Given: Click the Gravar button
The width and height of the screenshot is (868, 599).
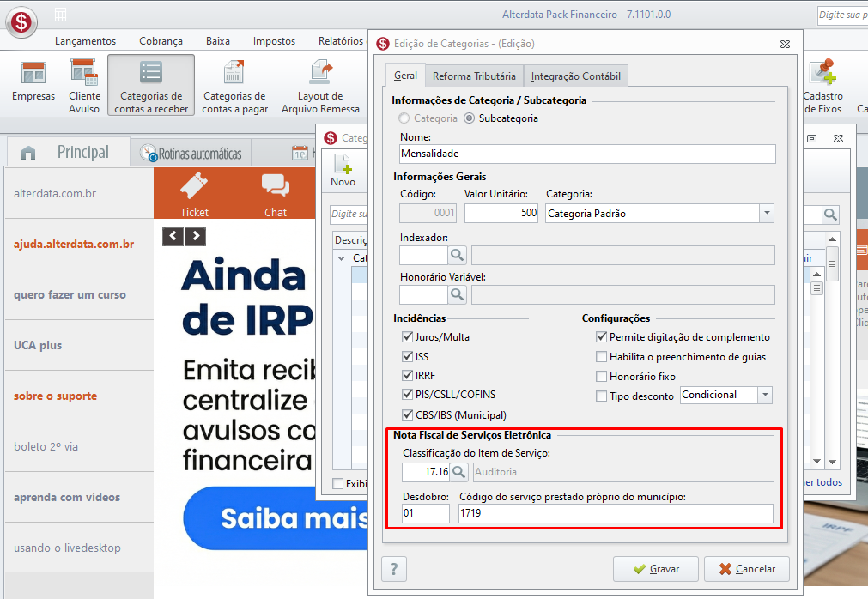Looking at the screenshot, I should pos(655,569).
